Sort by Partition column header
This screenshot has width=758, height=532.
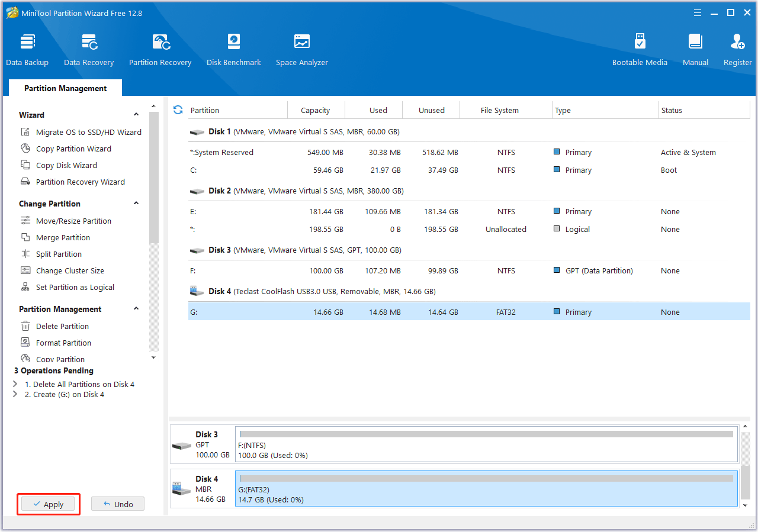[x=237, y=110]
